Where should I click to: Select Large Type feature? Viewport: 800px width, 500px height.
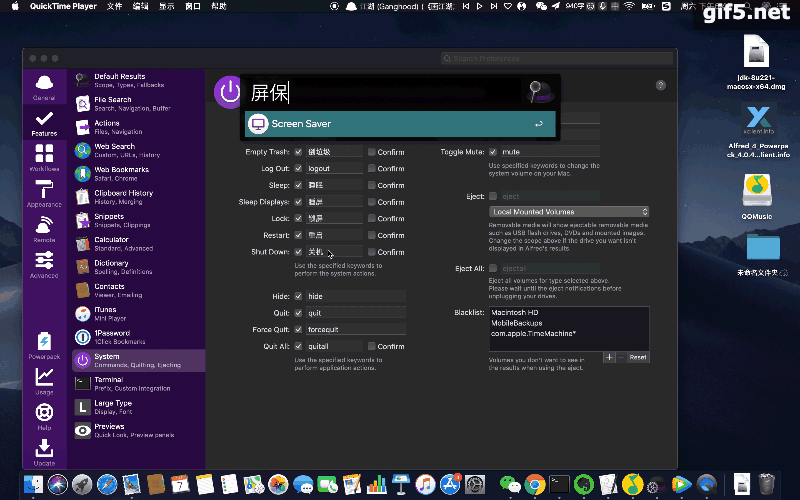pyautogui.click(x=138, y=407)
